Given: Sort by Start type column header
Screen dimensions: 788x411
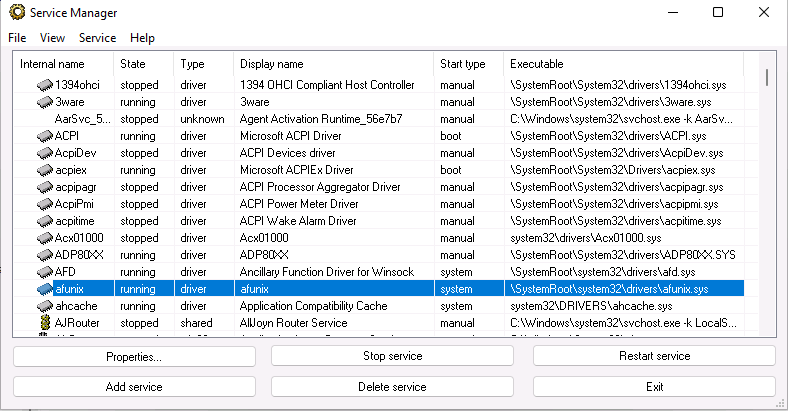Looking at the screenshot, I should coord(462,64).
